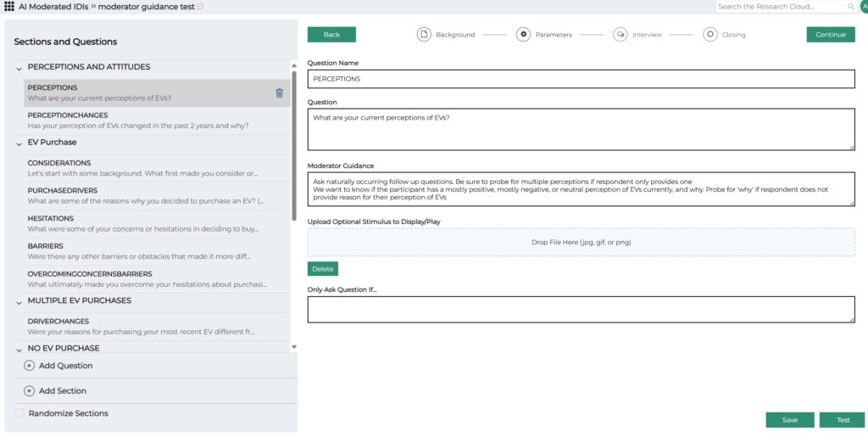Click the Continue button
Image resolution: width=868 pixels, height=437 pixels.
(x=831, y=34)
